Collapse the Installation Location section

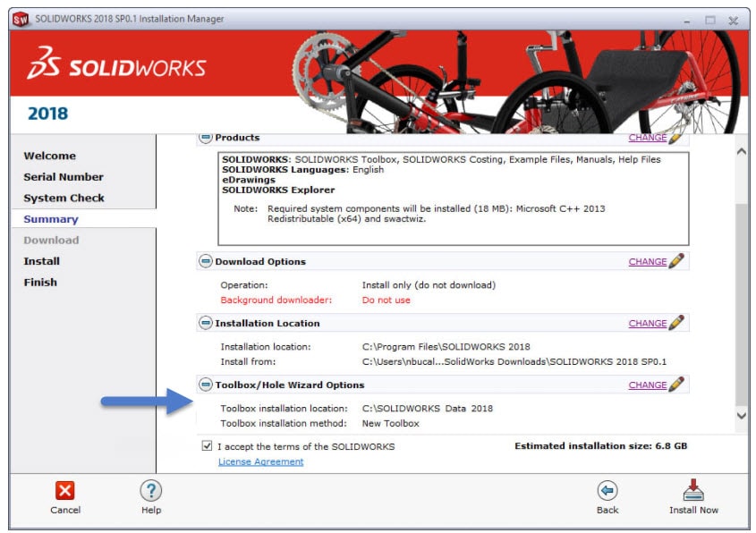point(206,323)
